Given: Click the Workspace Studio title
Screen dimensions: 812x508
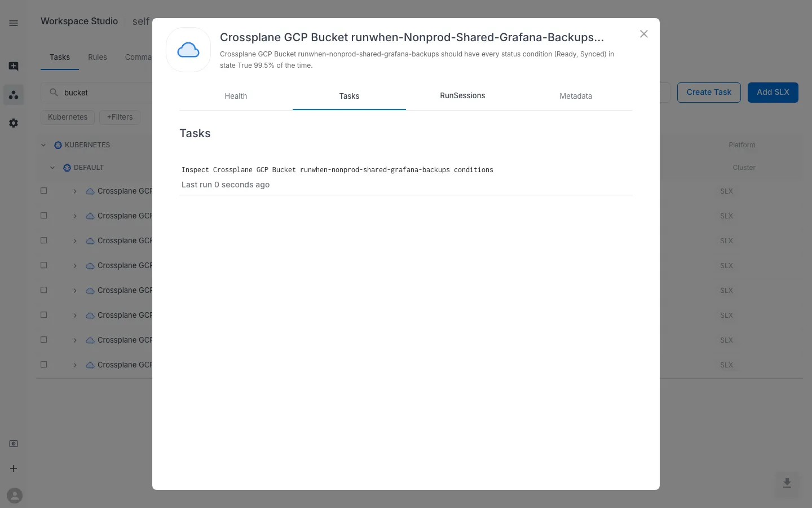Looking at the screenshot, I should point(79,21).
